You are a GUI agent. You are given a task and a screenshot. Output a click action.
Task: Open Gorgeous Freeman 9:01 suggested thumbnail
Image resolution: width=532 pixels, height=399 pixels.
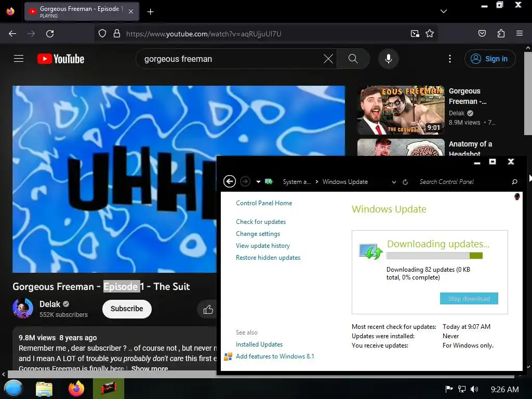point(401,110)
